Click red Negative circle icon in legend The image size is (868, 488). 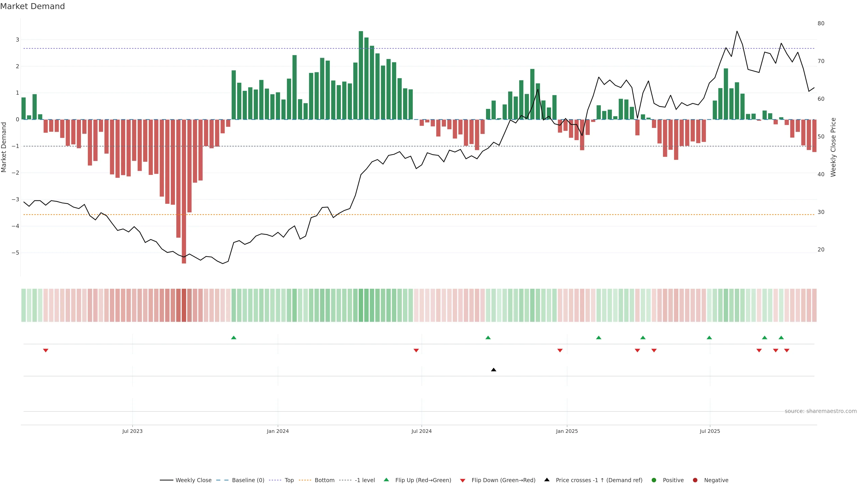(695, 480)
